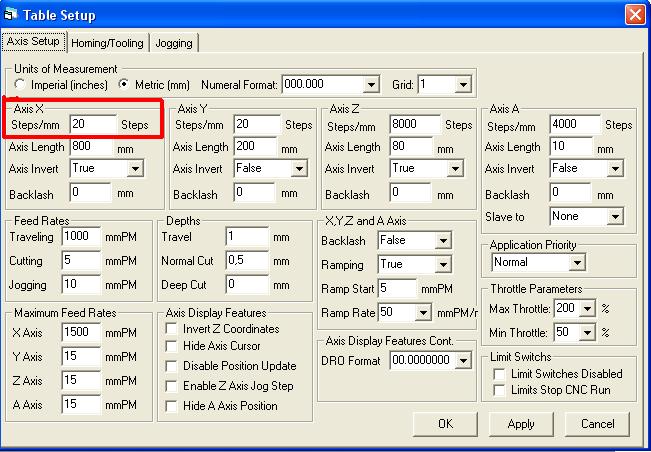651x452 pixels.
Task: Click the Table Setup title bar icon
Action: coord(12,14)
